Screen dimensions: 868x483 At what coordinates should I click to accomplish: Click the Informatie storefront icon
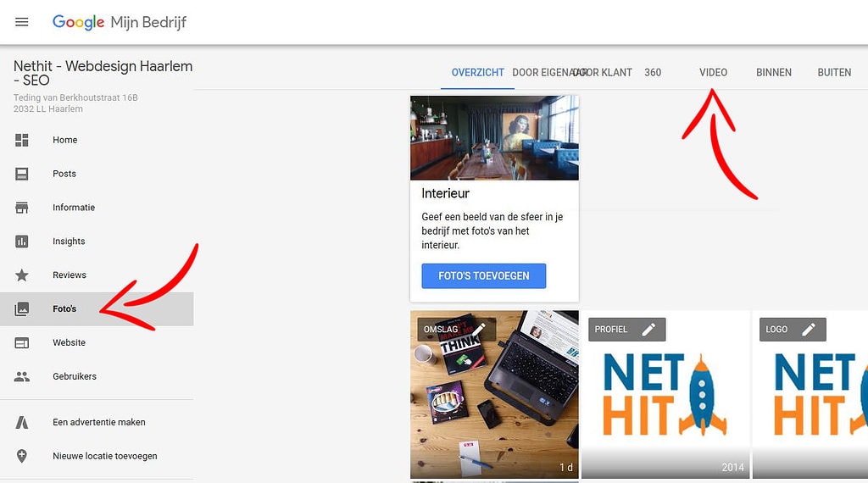pyautogui.click(x=21, y=208)
